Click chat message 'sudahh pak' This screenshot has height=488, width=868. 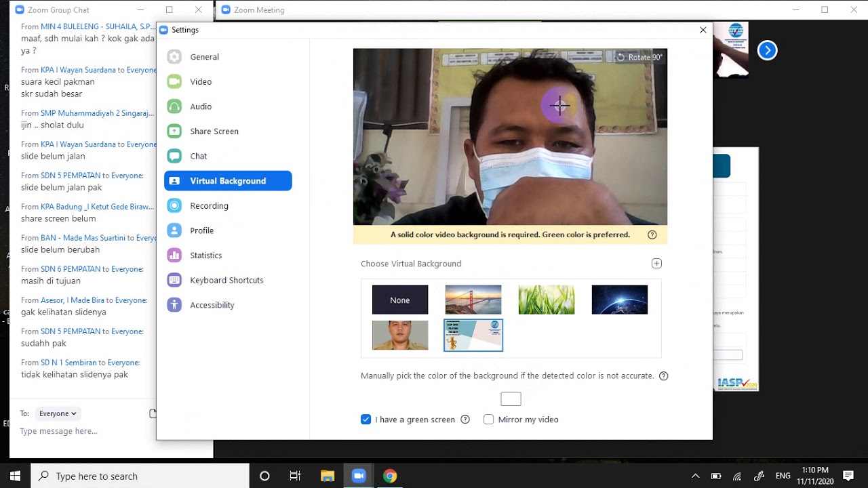(43, 344)
